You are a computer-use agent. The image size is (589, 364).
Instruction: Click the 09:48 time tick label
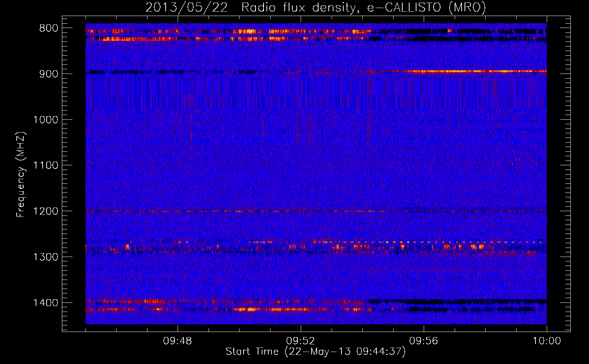click(177, 341)
